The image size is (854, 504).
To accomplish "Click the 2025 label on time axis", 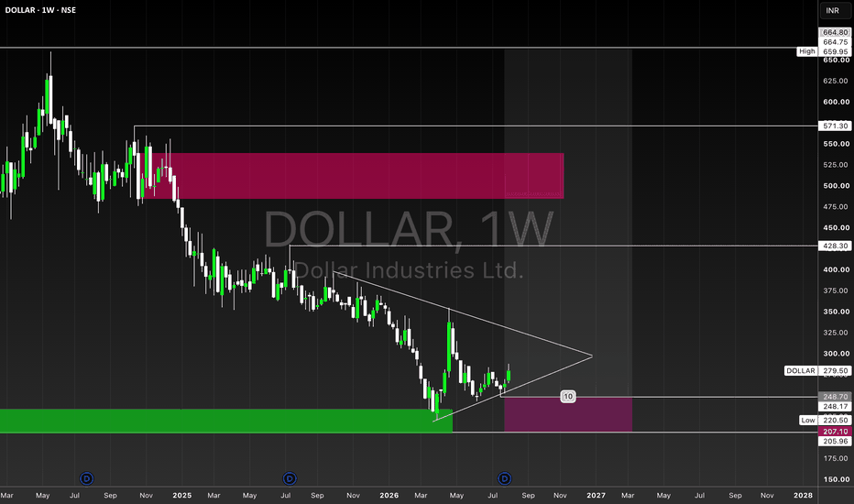I will point(182,495).
